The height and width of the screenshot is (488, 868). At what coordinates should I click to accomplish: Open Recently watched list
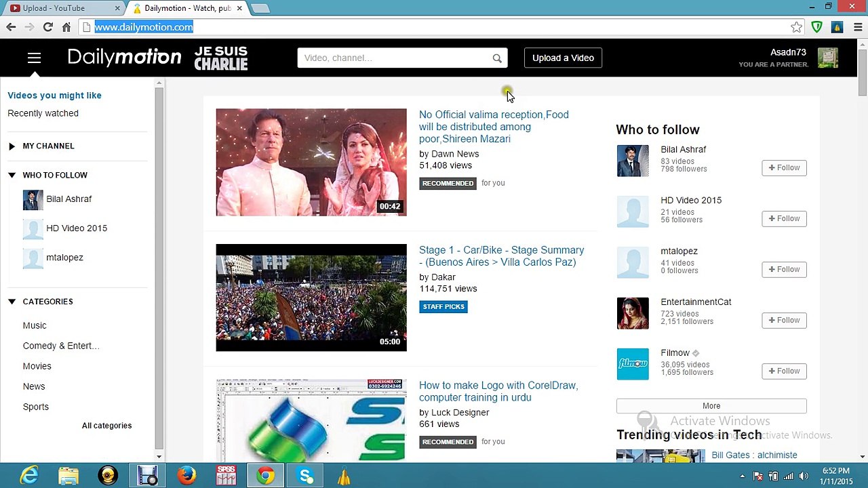pyautogui.click(x=43, y=113)
